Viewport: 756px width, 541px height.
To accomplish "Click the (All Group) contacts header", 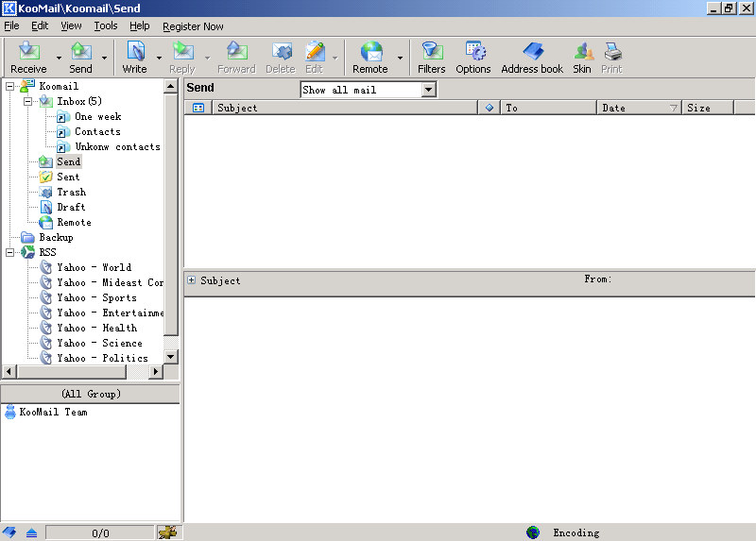I will tap(91, 394).
